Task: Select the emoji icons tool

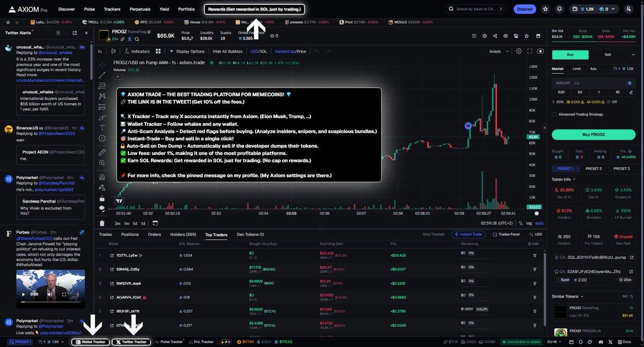Action: click(102, 138)
